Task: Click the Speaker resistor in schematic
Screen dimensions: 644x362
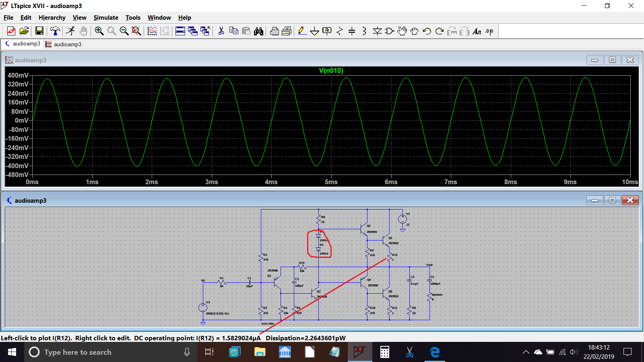Action: [429, 297]
